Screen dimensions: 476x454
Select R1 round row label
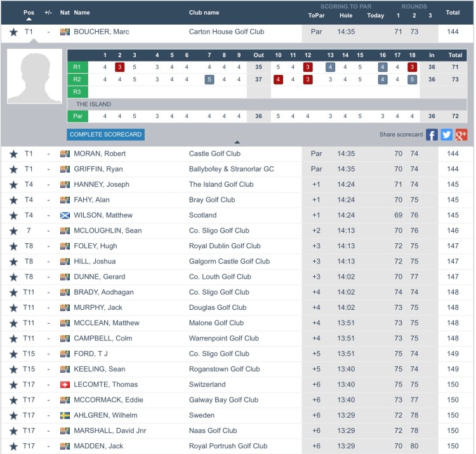pos(77,67)
